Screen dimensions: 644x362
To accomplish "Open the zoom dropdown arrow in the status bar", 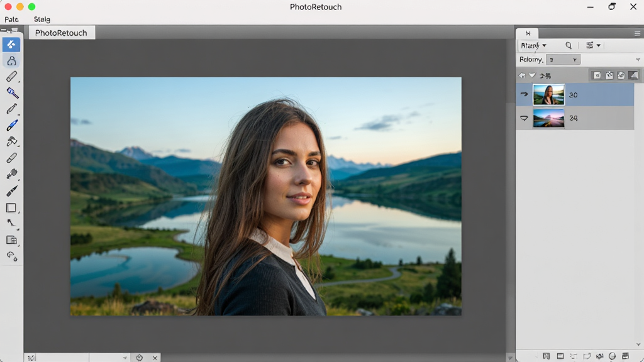I will 125,358.
